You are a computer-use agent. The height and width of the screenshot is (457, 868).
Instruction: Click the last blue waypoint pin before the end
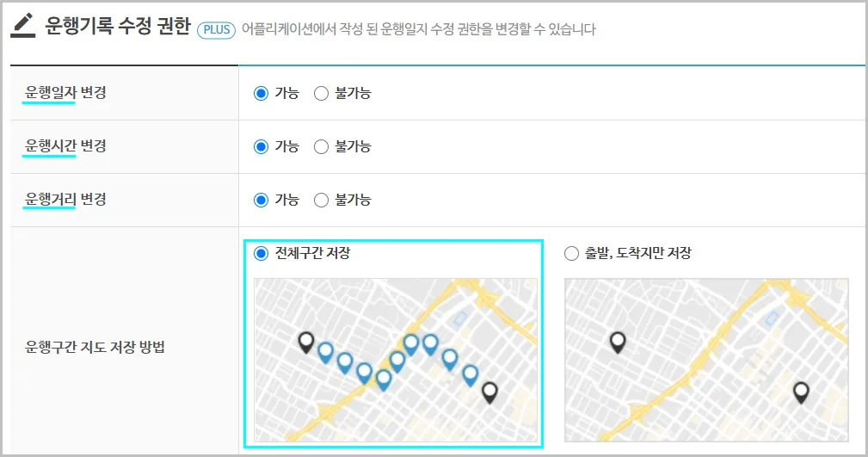tap(470, 374)
